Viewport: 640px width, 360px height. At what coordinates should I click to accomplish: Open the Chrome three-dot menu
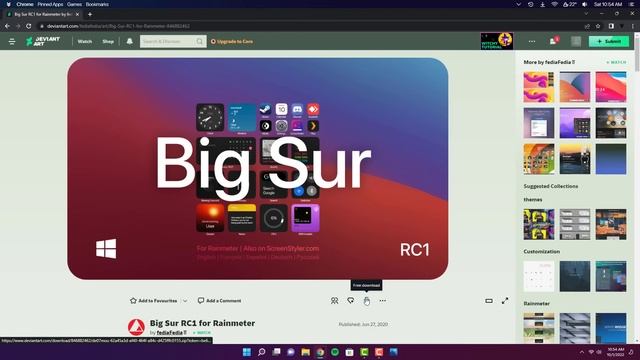(x=633, y=26)
